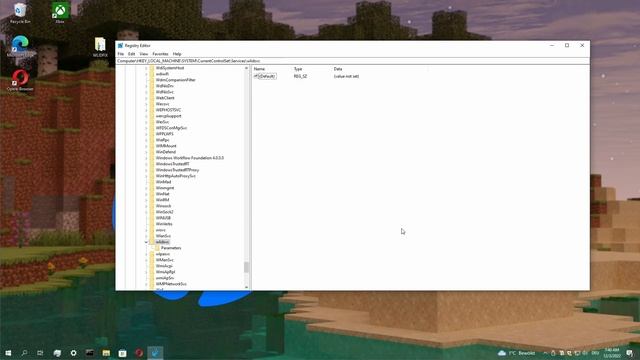Select the WinNat key

[162, 194]
